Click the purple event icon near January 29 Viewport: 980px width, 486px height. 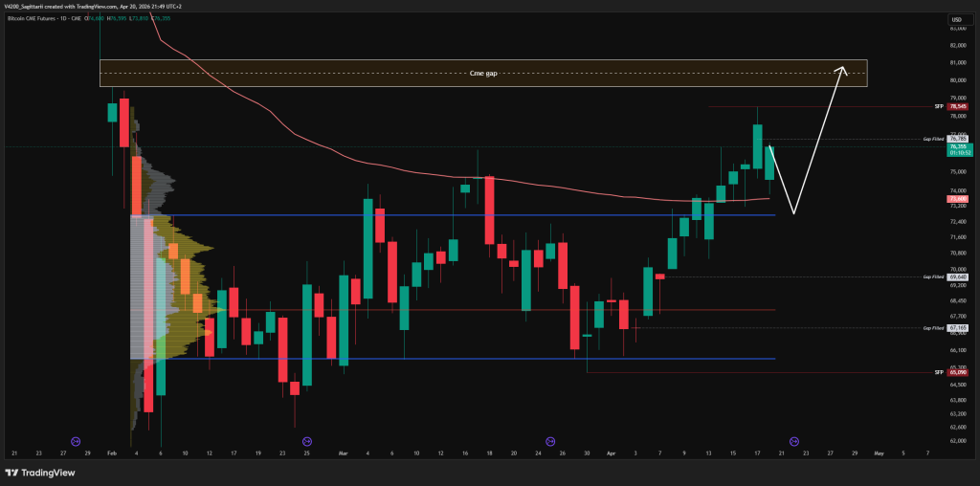pos(76,440)
